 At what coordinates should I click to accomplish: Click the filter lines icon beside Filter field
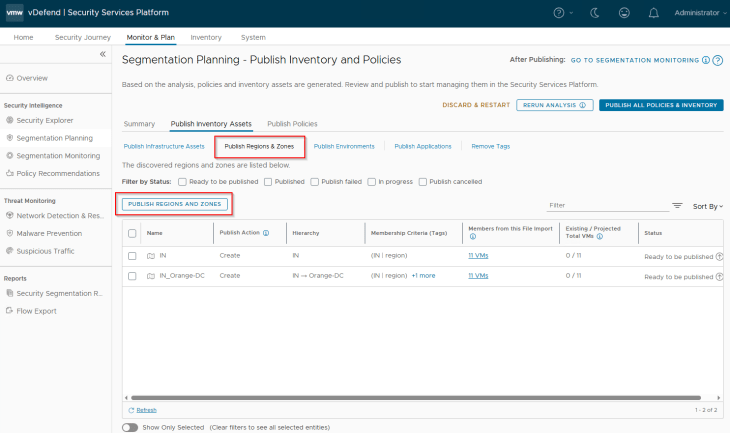677,205
